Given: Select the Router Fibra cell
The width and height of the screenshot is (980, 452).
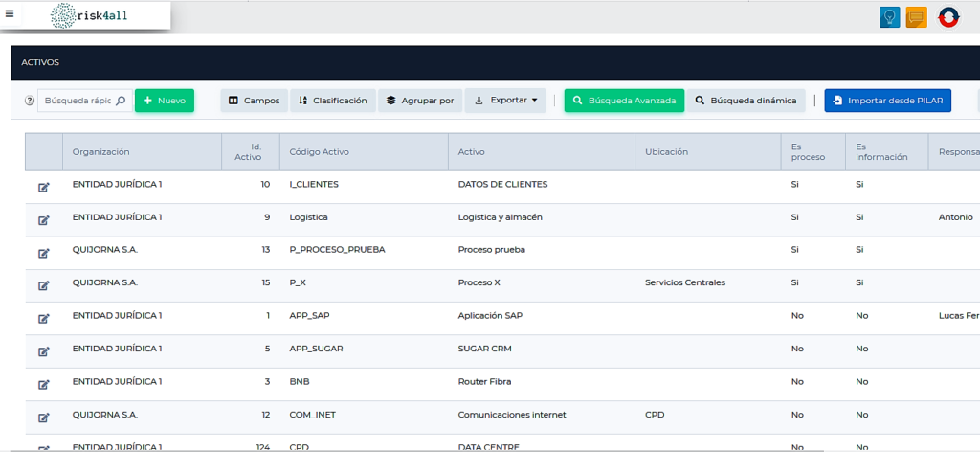Looking at the screenshot, I should pyautogui.click(x=484, y=382).
